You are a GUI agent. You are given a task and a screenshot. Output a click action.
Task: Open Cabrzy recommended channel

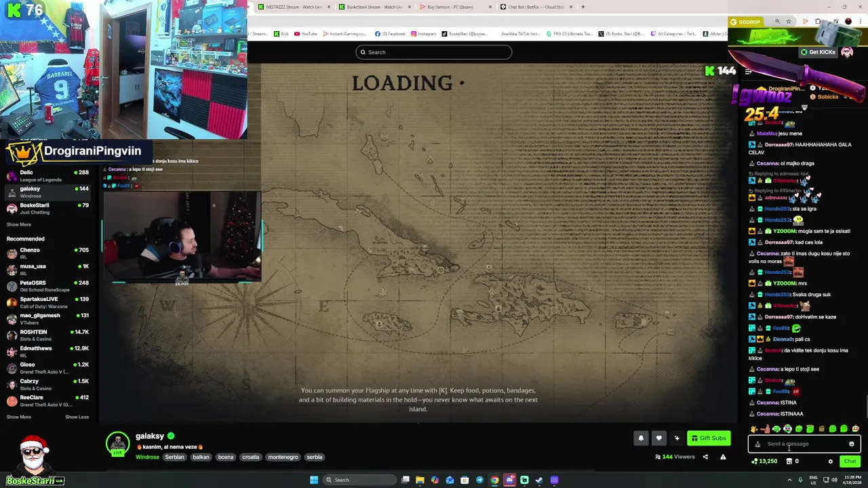[x=47, y=384]
